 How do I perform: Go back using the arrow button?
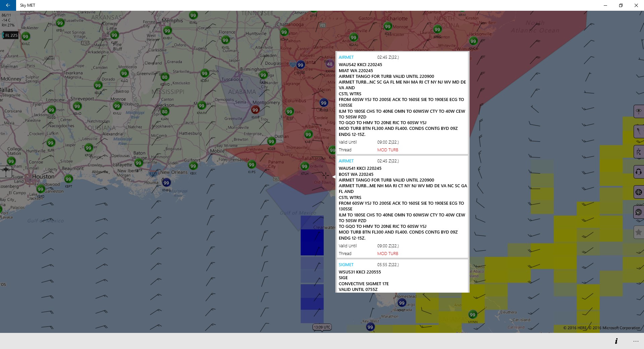pos(8,5)
